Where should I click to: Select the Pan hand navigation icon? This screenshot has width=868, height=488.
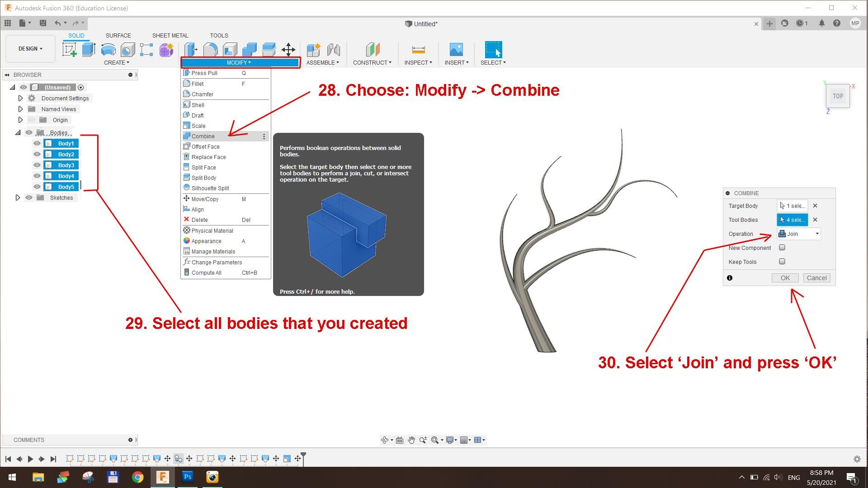point(411,440)
